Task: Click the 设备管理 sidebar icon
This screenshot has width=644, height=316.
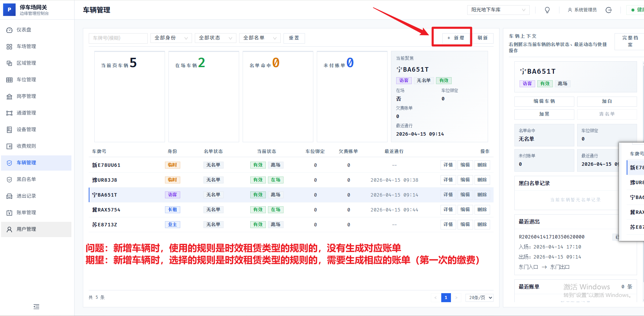Action: click(9, 130)
